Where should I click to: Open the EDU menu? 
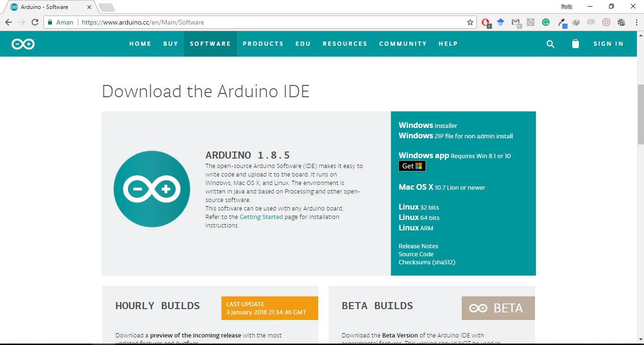coord(303,44)
